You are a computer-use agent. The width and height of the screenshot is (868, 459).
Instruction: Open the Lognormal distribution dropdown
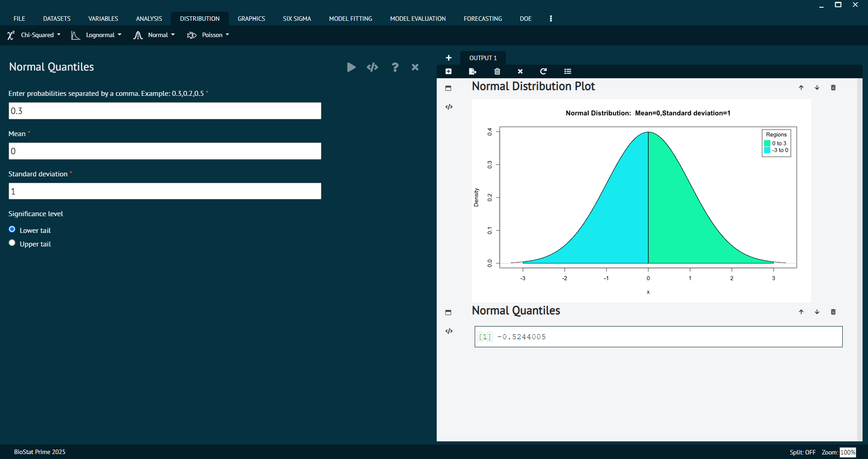click(96, 35)
